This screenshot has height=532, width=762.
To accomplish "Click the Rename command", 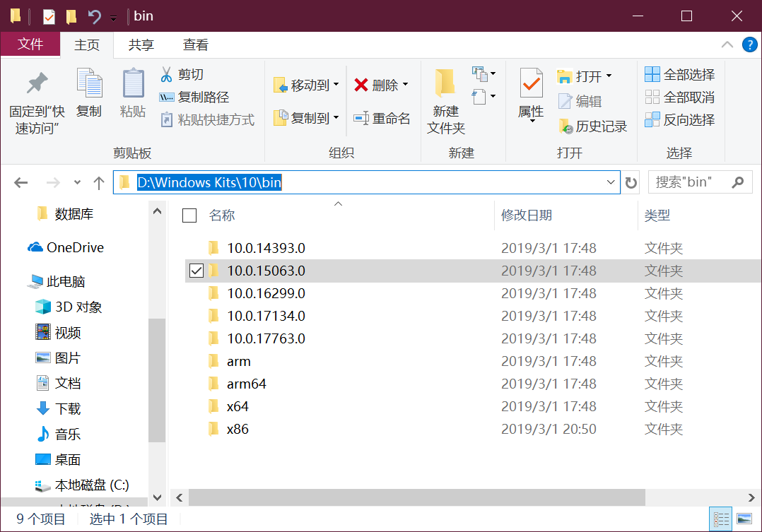I will point(382,118).
